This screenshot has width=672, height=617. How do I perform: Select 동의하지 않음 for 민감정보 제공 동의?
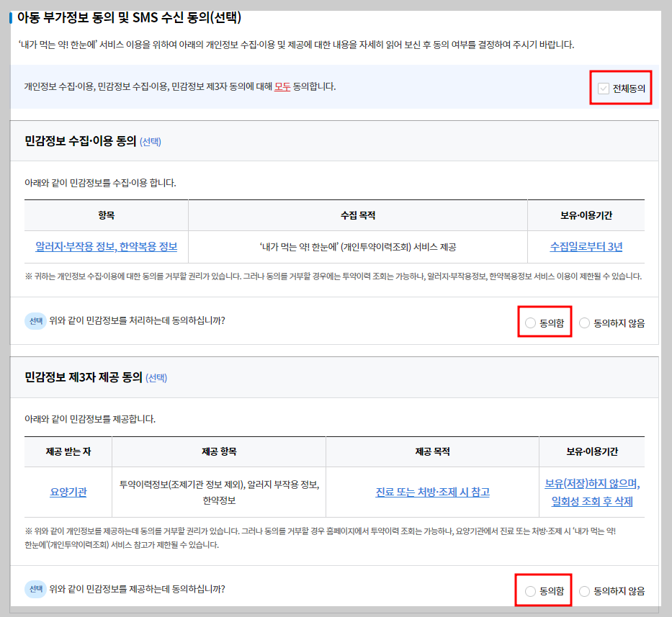pos(585,591)
